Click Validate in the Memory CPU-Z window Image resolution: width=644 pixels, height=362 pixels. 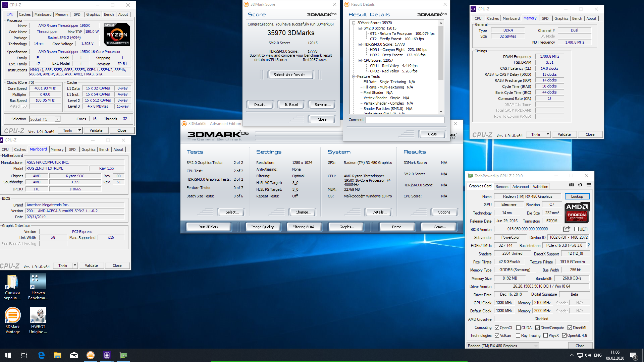point(564,134)
